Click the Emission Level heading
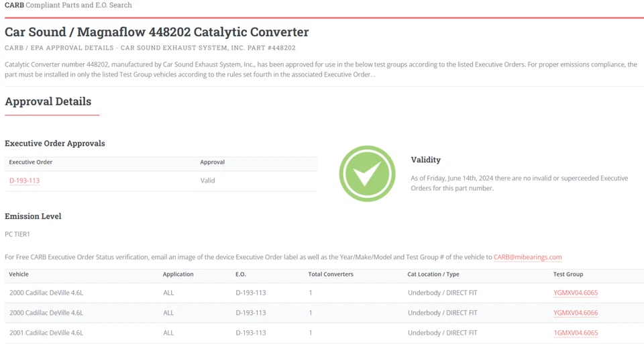The width and height of the screenshot is (644, 349). (x=33, y=216)
